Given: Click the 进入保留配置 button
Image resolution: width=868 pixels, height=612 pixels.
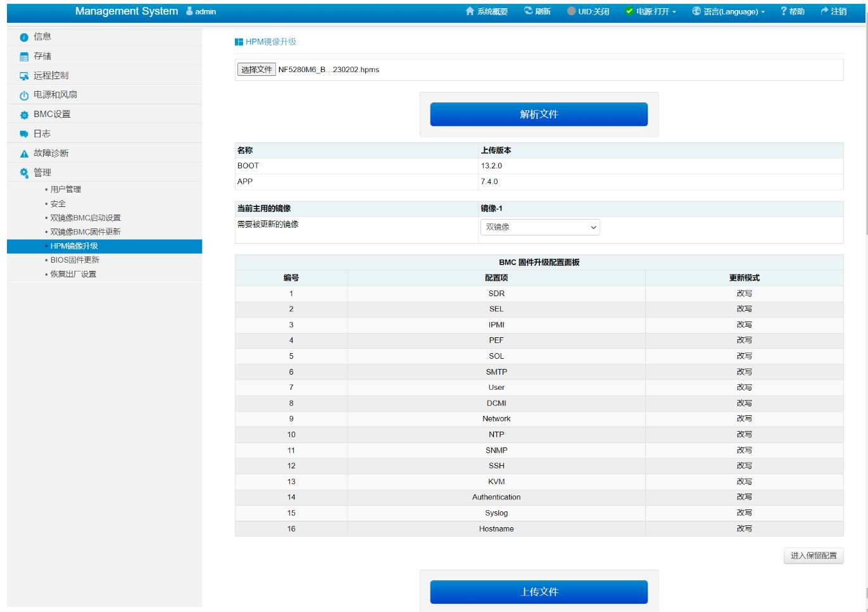Looking at the screenshot, I should coord(813,556).
